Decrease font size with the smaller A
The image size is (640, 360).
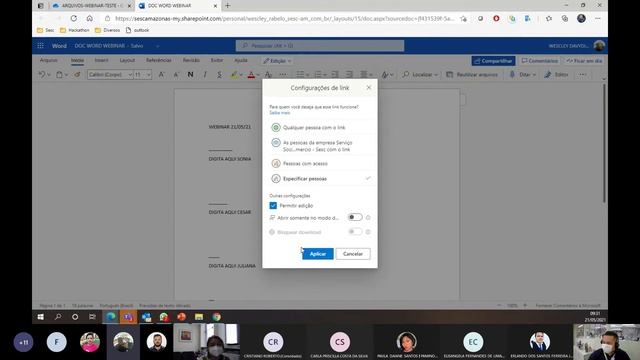(x=176, y=75)
